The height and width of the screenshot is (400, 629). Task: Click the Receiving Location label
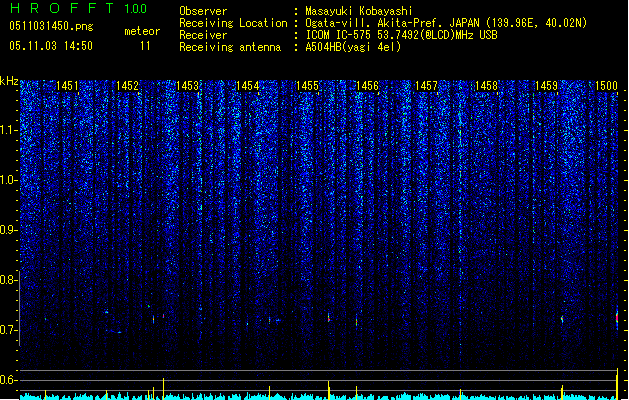[x=233, y=23]
